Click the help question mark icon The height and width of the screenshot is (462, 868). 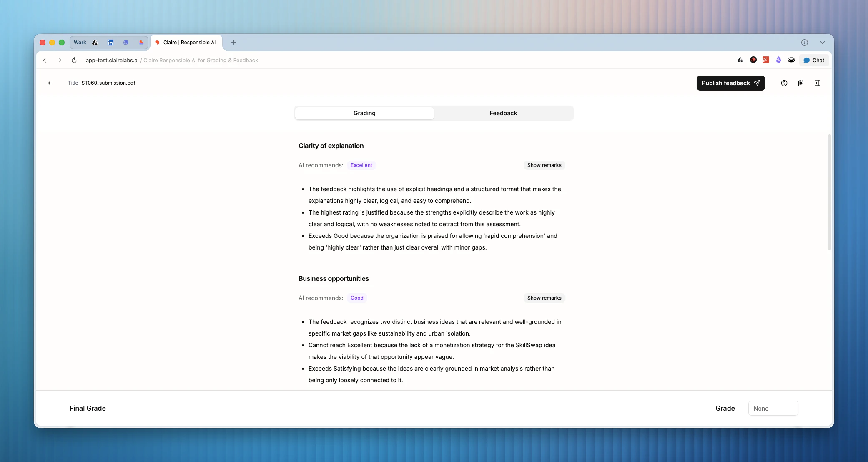[x=784, y=83]
